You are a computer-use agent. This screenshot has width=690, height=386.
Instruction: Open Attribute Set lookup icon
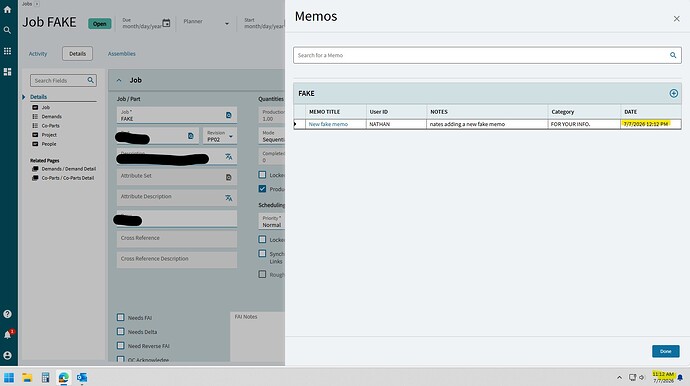click(228, 177)
